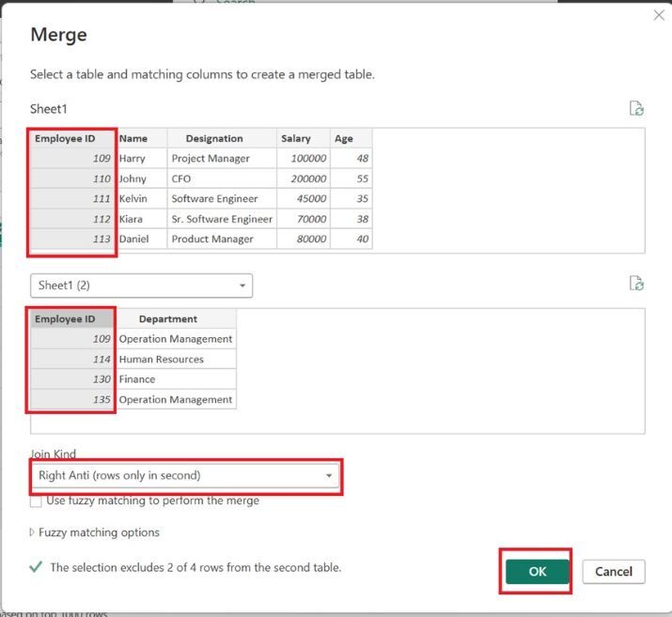The width and height of the screenshot is (672, 617).
Task: Pick the Salary column header
Action: pos(295,138)
